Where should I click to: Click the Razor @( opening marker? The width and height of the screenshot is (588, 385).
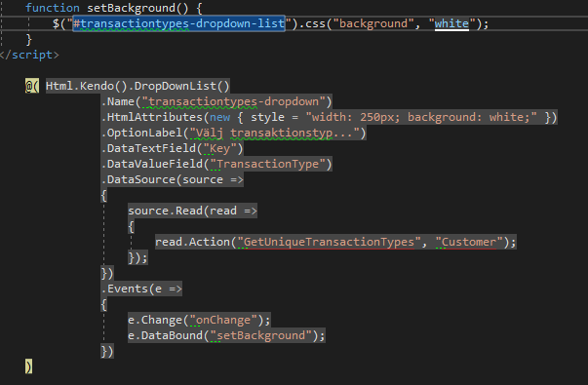pyautogui.click(x=32, y=86)
